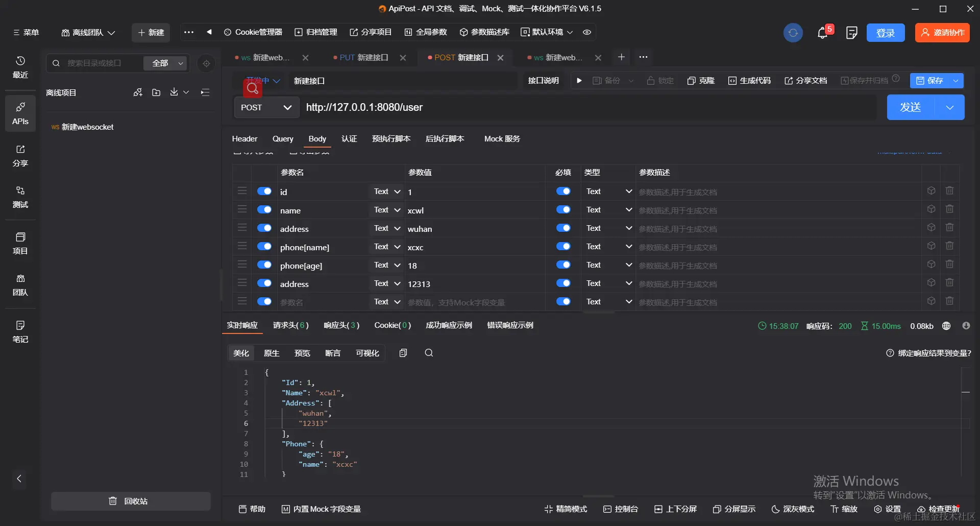
Task: Toggle required switch for the 12313 address row
Action: 563,283
